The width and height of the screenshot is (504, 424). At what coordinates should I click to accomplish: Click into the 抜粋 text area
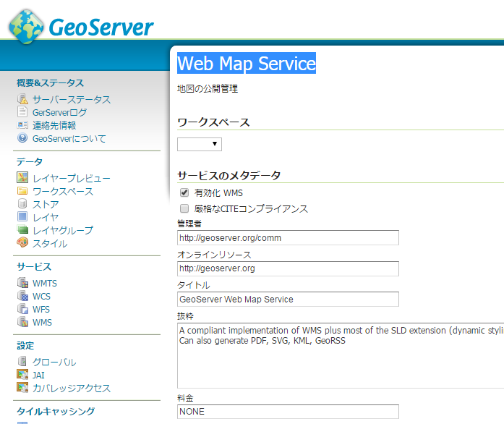pyautogui.click(x=340, y=355)
